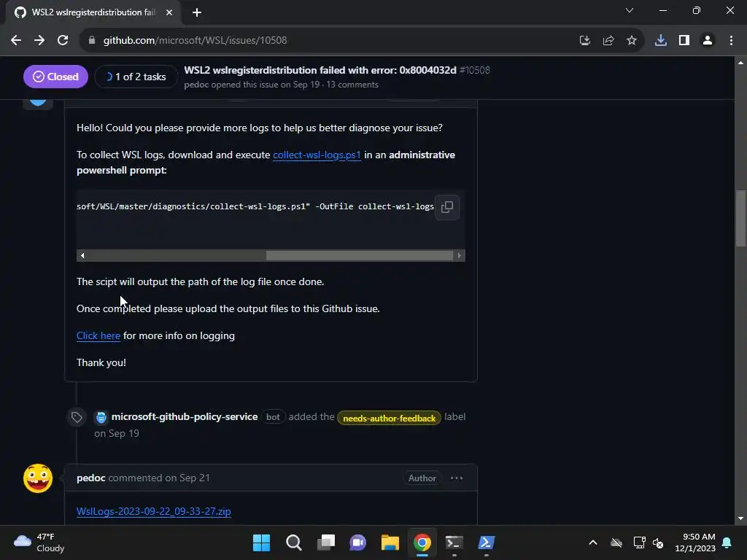Reload the GitHub issue page
Screen dimensions: 747x560
pos(63,41)
